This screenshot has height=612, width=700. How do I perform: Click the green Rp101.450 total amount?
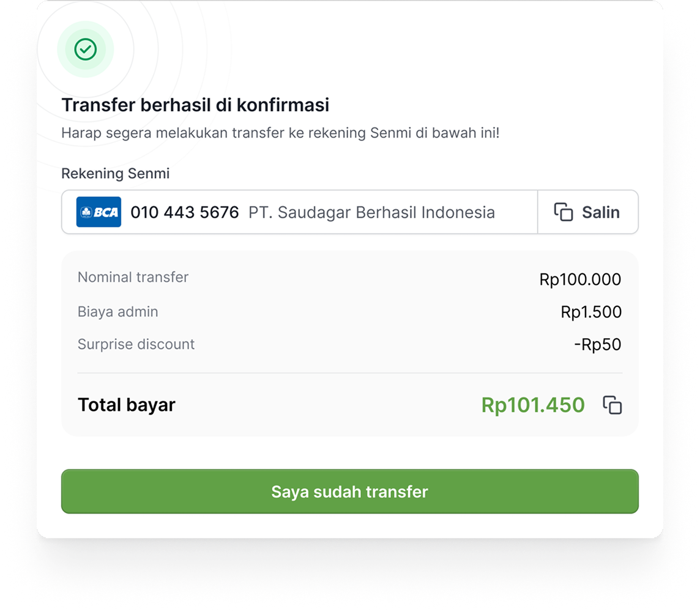533,405
